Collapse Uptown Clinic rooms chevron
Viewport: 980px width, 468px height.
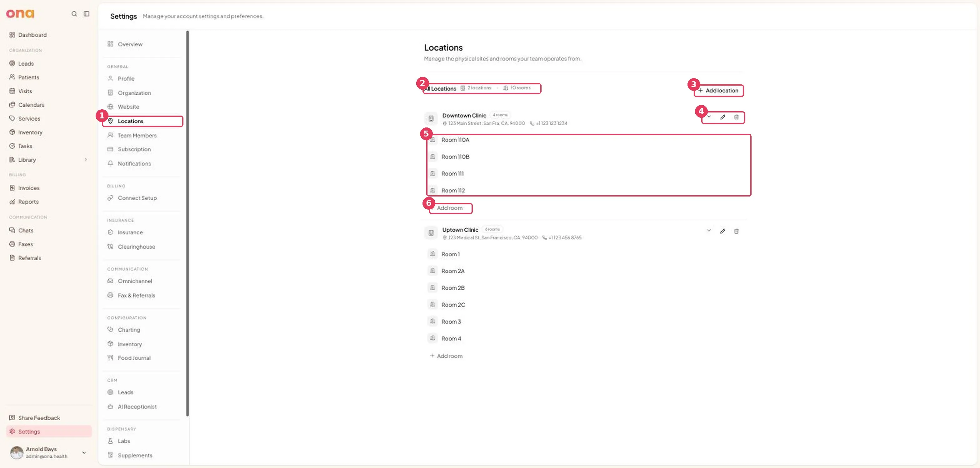[709, 230]
